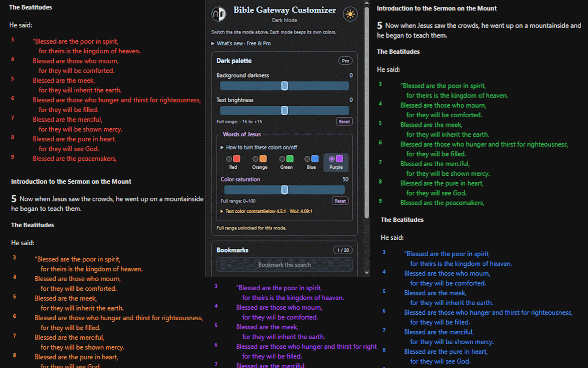Pick the Blue radio button
588x368 pixels.
pos(307,159)
